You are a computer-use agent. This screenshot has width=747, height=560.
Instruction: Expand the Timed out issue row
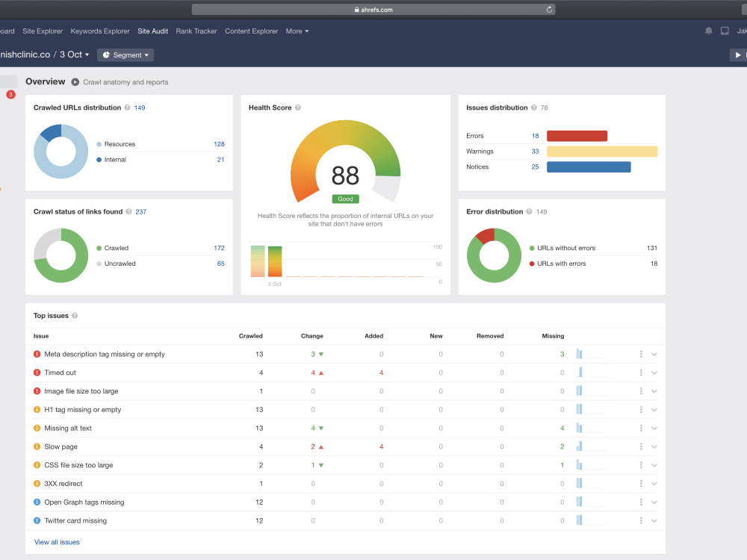pos(654,373)
